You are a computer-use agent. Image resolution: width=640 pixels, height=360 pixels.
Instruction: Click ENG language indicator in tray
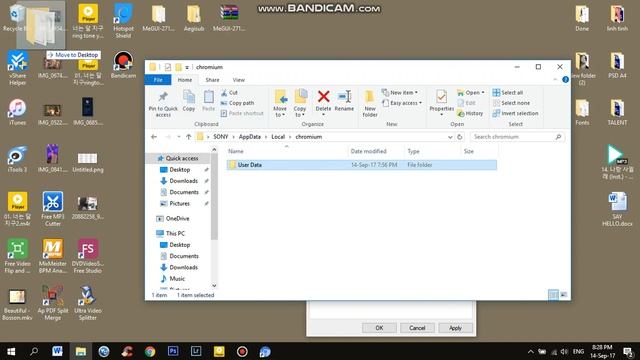click(578, 351)
